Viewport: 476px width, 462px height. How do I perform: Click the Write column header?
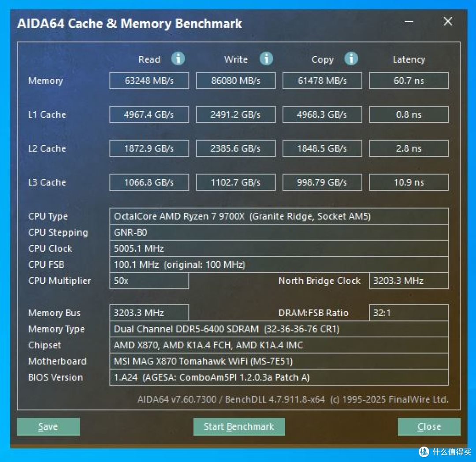(235, 59)
